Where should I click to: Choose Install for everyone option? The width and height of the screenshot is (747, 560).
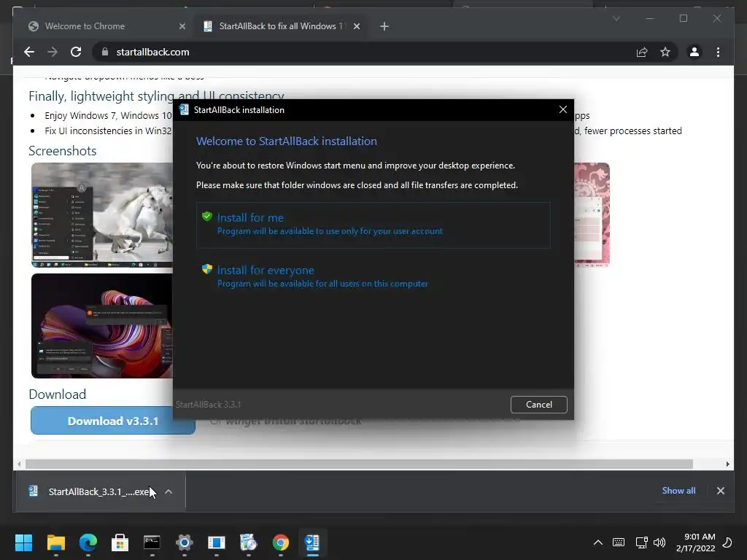(373, 276)
